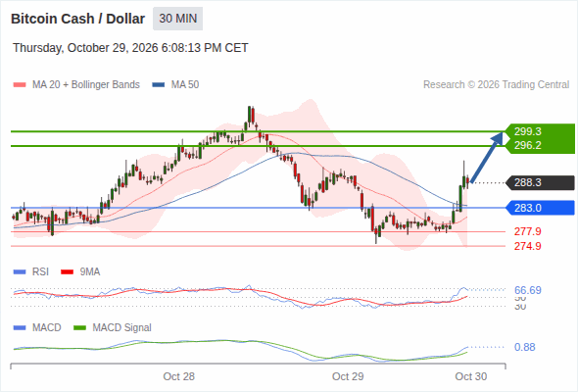Click the 296.2 green resistance label
The height and width of the screenshot is (392, 578).
[528, 145]
